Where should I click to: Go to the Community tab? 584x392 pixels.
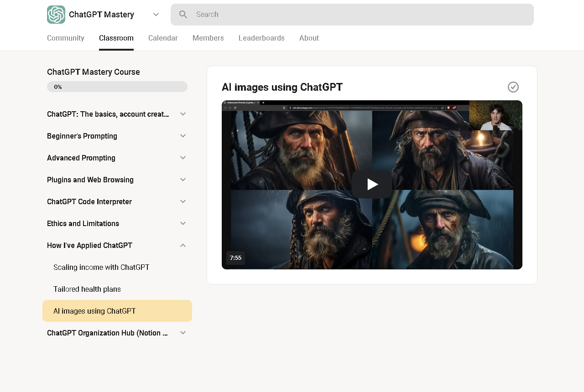click(66, 38)
